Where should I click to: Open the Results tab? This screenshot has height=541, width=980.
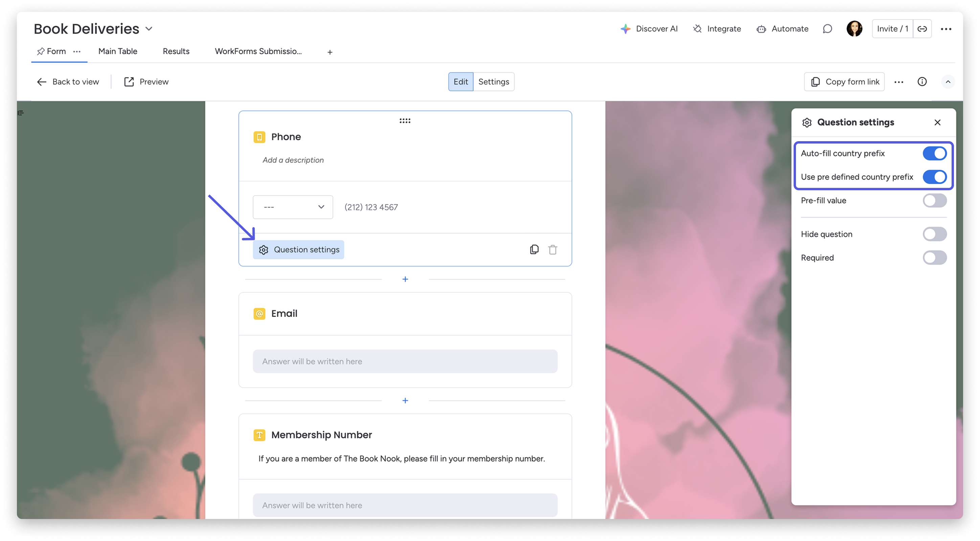[x=176, y=51]
